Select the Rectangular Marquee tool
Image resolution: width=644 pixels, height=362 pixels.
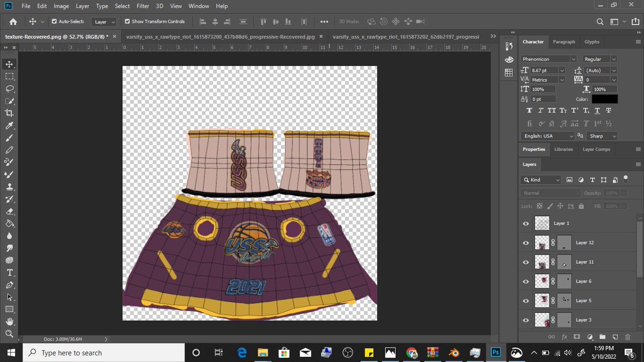(x=9, y=77)
